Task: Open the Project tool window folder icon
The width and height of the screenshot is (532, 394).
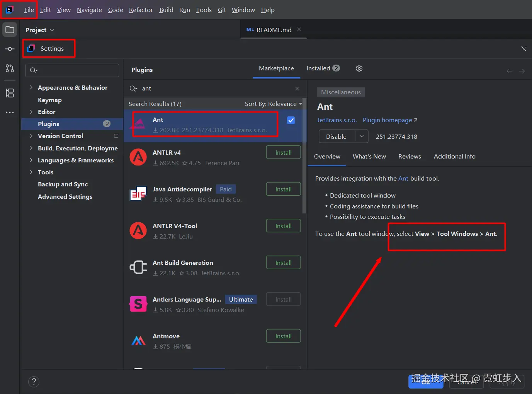Action: [x=10, y=30]
